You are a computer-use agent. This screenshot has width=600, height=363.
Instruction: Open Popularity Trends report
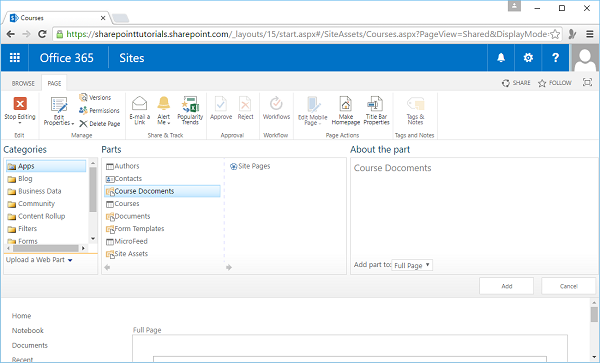190,111
